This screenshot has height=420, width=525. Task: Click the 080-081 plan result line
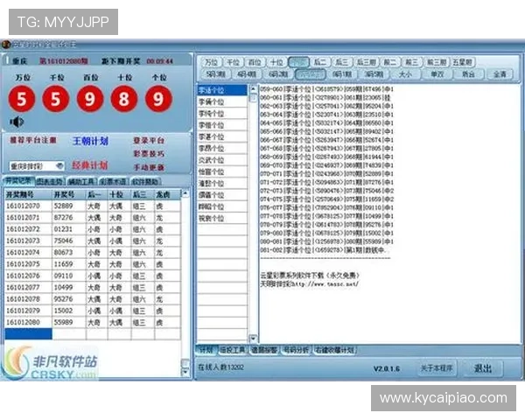pyautogui.click(x=327, y=241)
